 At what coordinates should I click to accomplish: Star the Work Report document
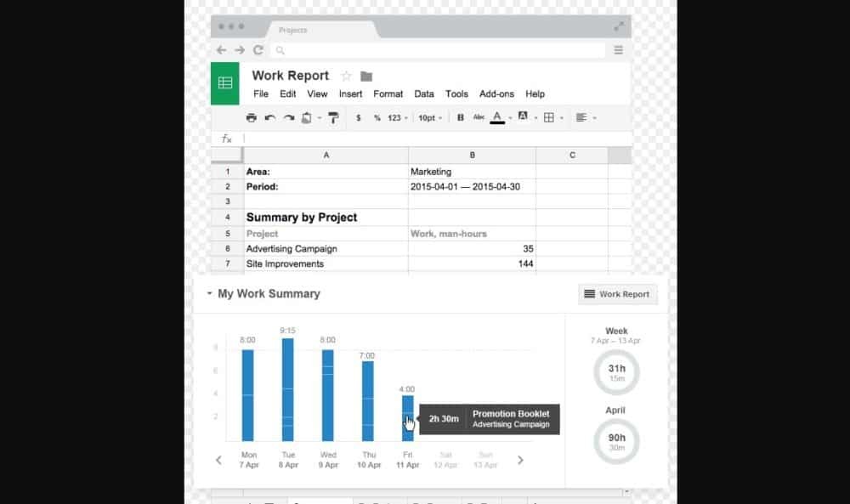point(346,76)
